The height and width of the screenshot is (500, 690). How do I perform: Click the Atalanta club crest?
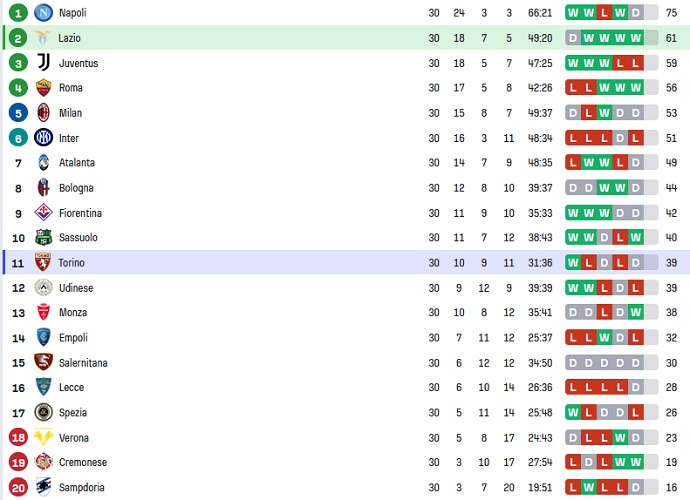43,163
